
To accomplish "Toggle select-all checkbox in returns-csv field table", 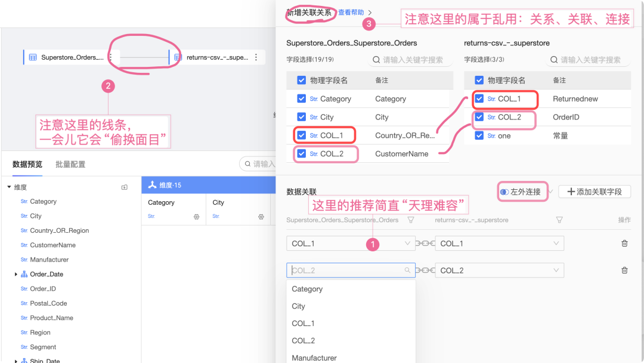I will (479, 80).
